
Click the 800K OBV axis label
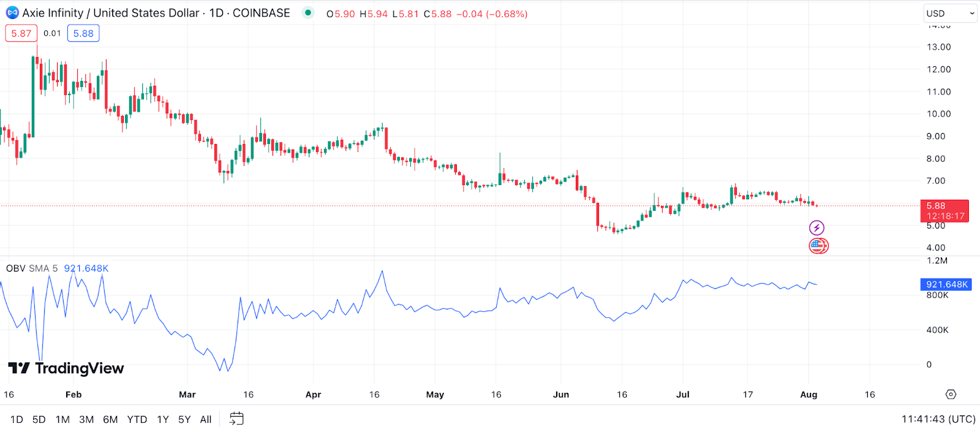click(938, 295)
